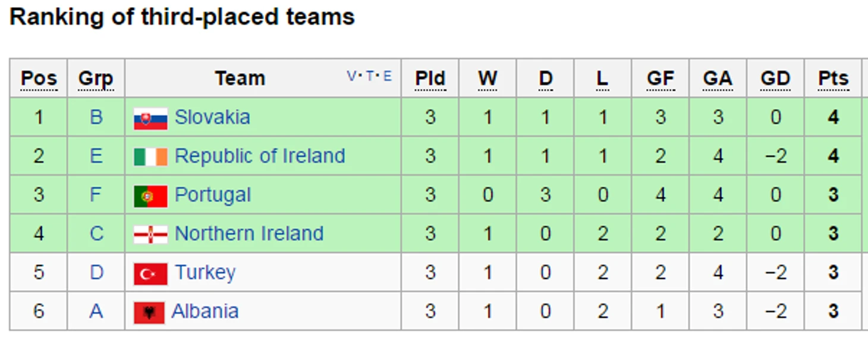Follow the Turkey team link
The width and height of the screenshot is (868, 339).
point(205,273)
